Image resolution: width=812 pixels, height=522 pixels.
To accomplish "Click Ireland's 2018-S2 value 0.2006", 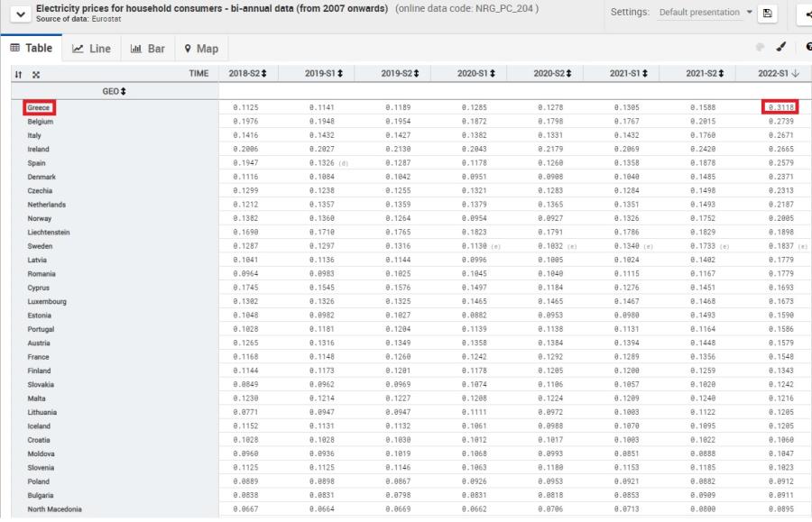I will 245,149.
